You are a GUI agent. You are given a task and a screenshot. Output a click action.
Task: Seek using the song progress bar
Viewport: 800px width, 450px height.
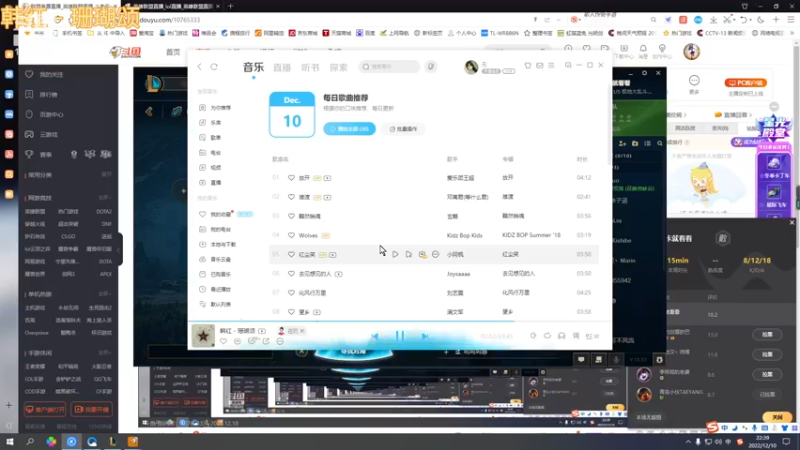click(x=400, y=322)
